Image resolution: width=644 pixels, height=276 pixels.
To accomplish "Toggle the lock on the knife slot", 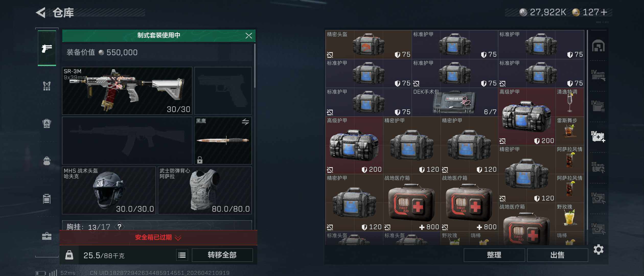I will click(200, 160).
